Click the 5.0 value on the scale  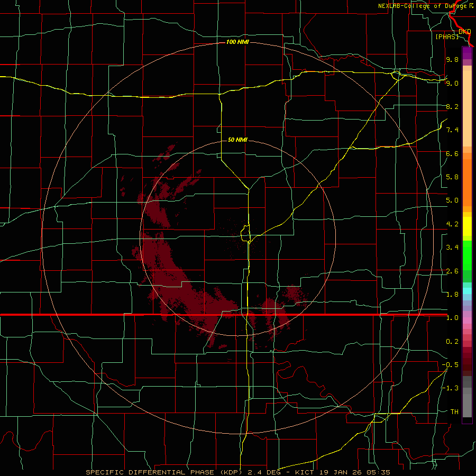pos(452,200)
